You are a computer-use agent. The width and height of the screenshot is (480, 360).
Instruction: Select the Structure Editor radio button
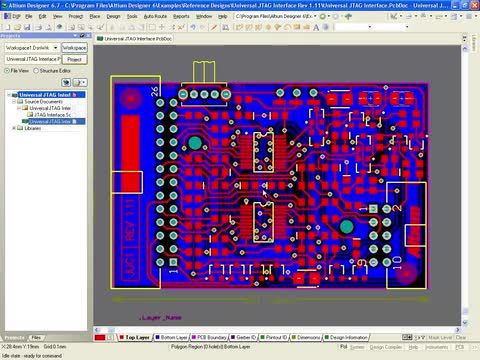(x=36, y=71)
